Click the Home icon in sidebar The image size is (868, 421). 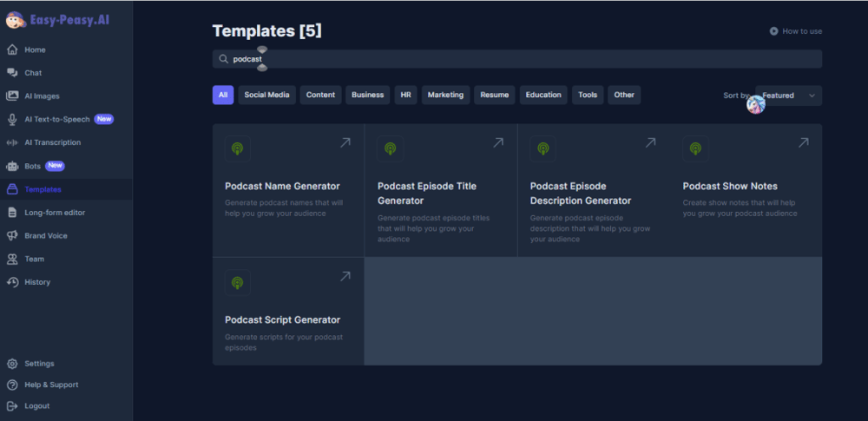[x=12, y=49]
